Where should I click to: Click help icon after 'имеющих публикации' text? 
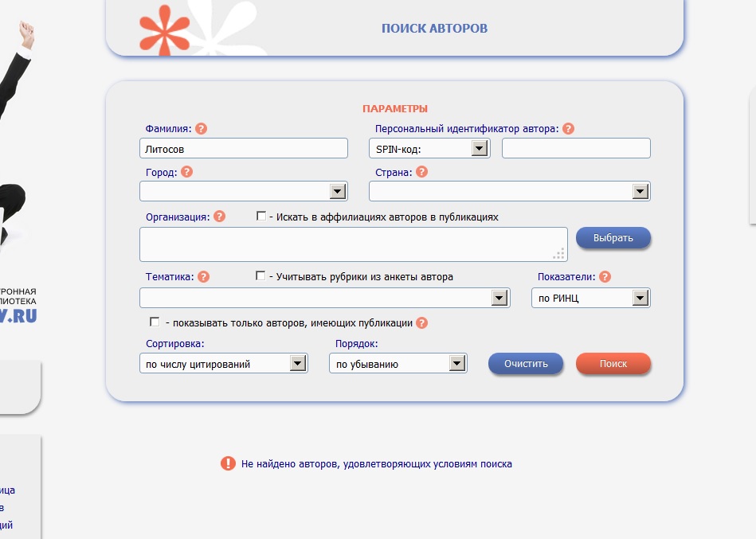(422, 322)
